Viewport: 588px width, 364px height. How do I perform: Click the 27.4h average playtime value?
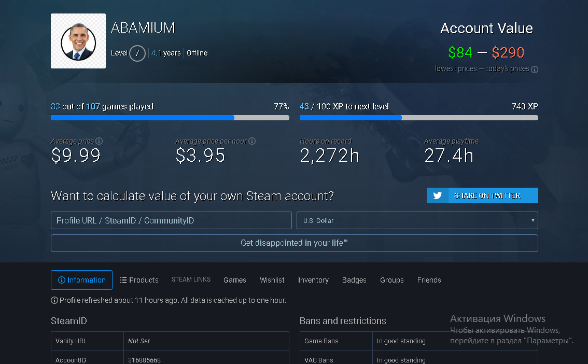[449, 155]
